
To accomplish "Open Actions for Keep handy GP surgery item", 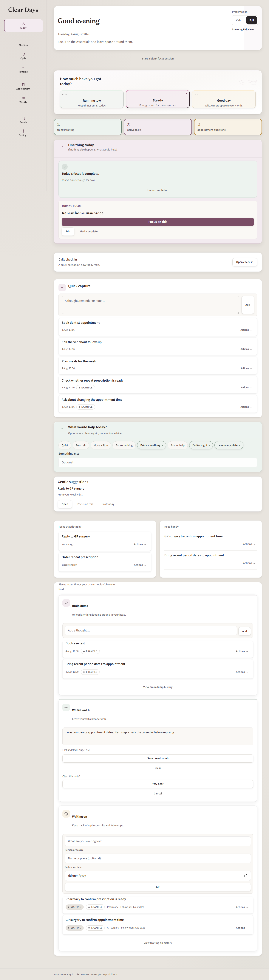I will coord(249,544).
